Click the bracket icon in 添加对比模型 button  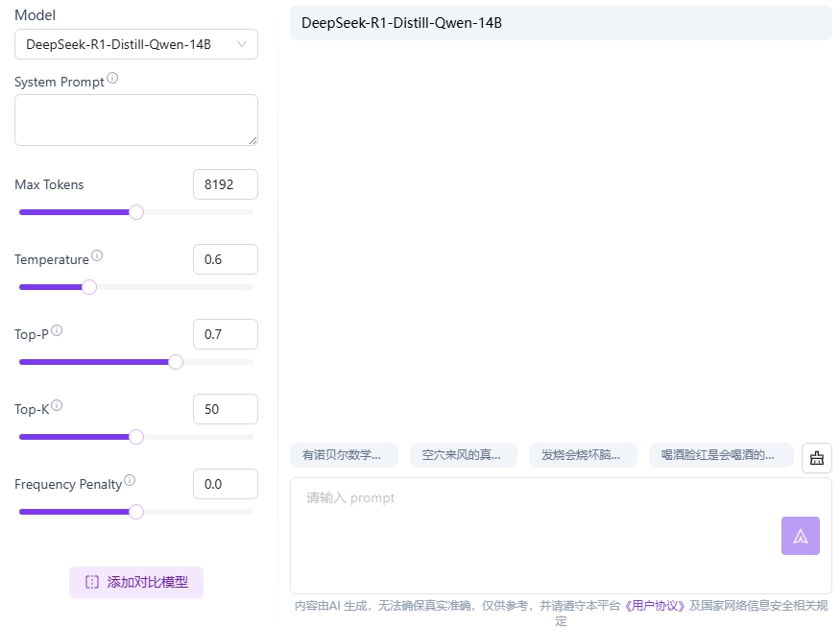pos(91,583)
